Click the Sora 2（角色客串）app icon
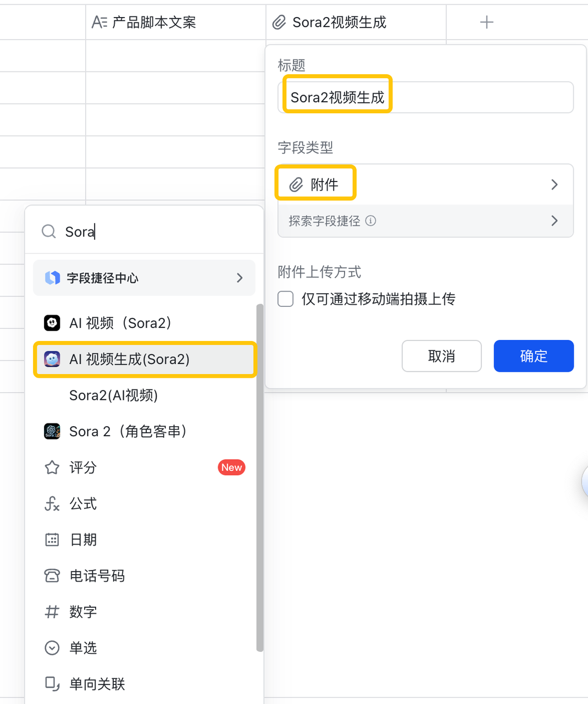Viewport: 588px width, 704px height. [x=52, y=431]
